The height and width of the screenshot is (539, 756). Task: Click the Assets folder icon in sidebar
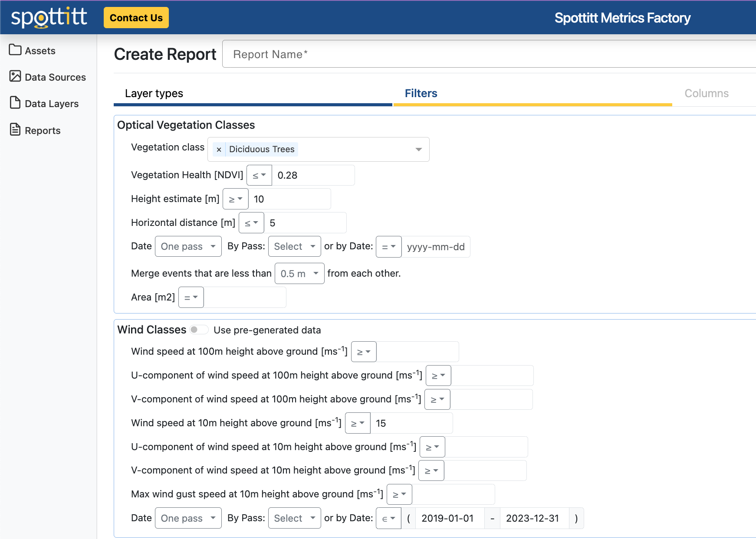15,50
